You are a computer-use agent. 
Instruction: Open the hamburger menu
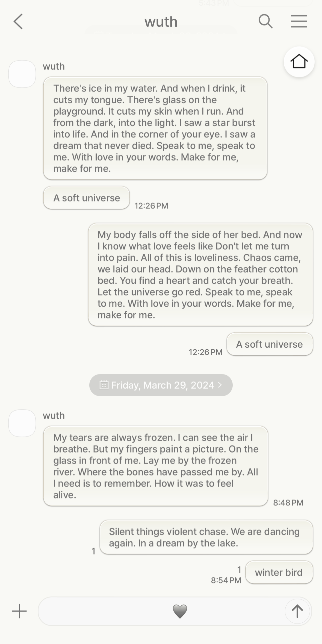(299, 22)
